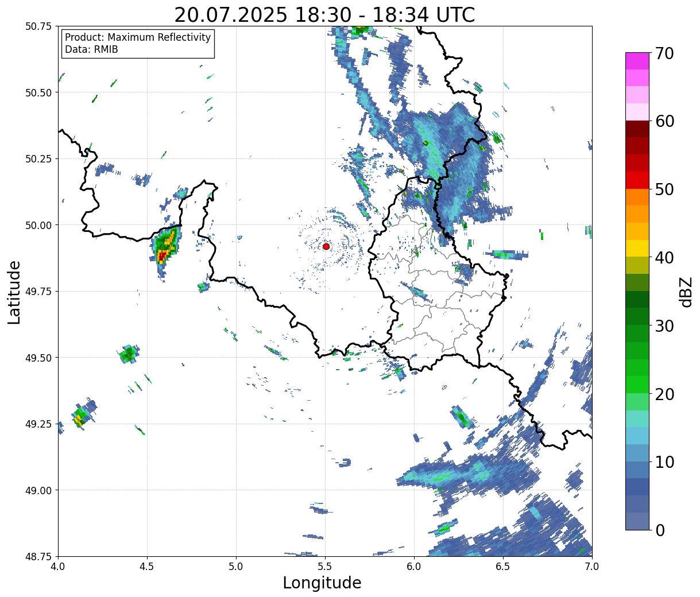This screenshot has width=700, height=597.
Task: Click the latitude tick label 48.75
Action: point(38,556)
